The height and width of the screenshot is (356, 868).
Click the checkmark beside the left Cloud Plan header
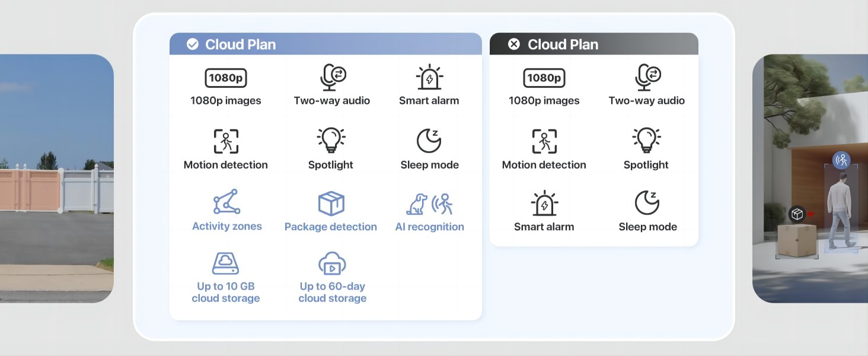click(193, 44)
